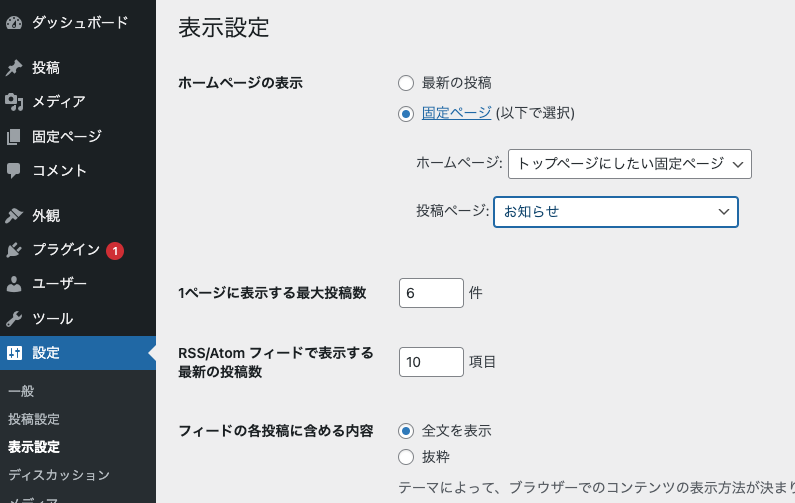Click the 固定ページ hyperlink in homepage options

click(x=456, y=113)
